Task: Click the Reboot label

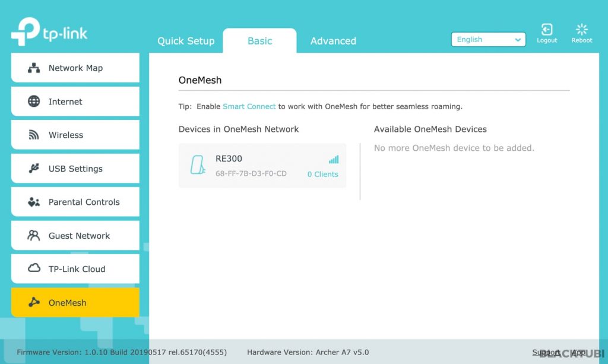Action: [582, 40]
